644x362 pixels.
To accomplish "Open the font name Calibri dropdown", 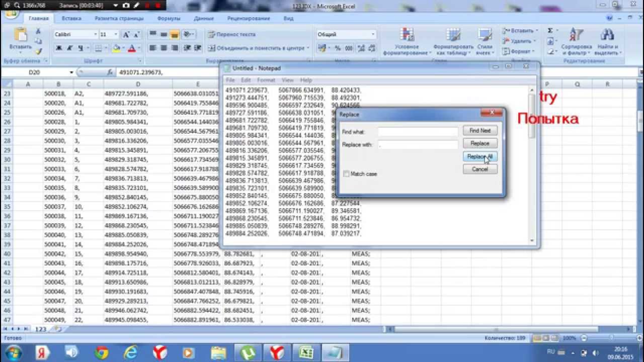I will click(95, 35).
